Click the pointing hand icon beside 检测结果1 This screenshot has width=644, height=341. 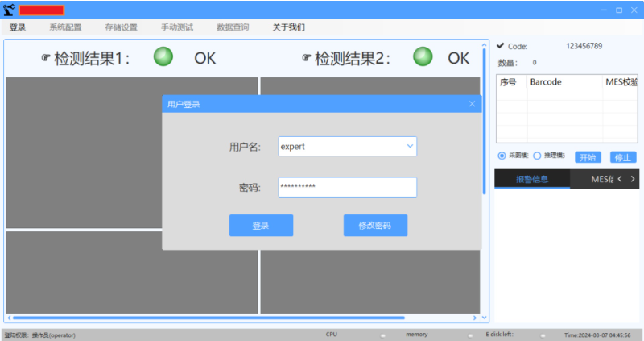pos(45,59)
